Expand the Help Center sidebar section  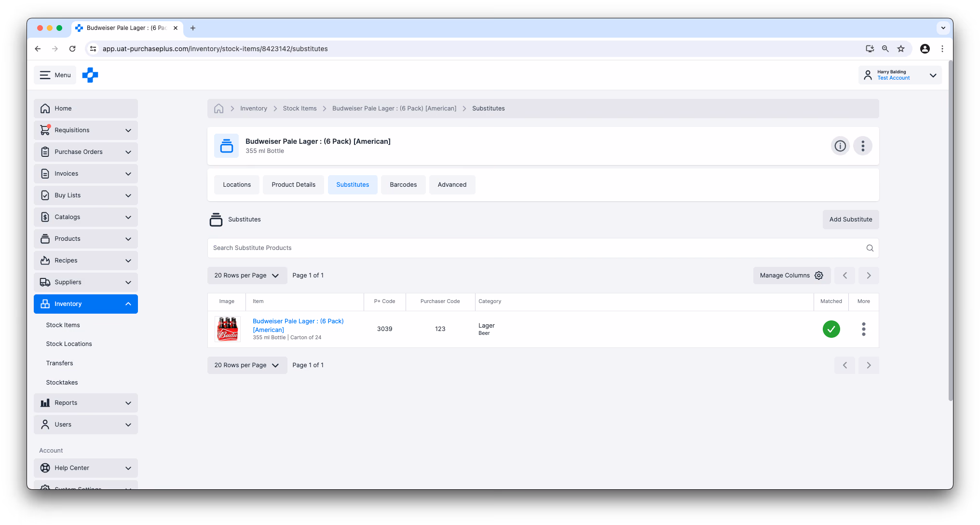point(86,468)
